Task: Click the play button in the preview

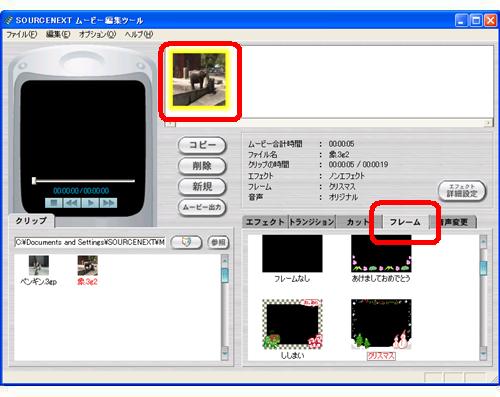Action: 90,203
